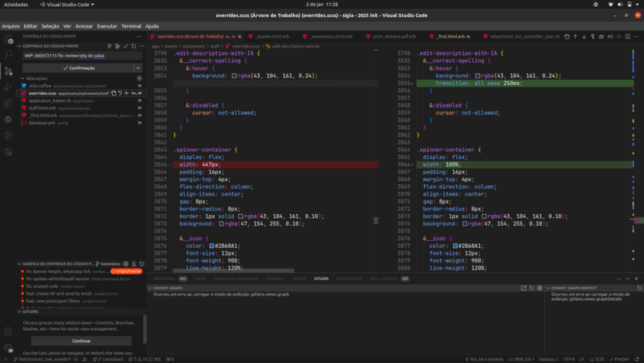Go to next change arrow in editor toolbar

click(x=584, y=37)
